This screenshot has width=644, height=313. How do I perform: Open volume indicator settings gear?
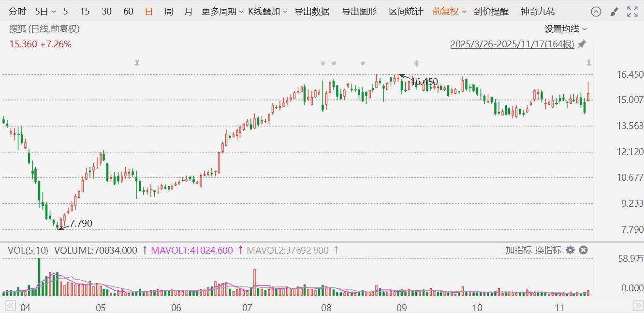point(571,250)
